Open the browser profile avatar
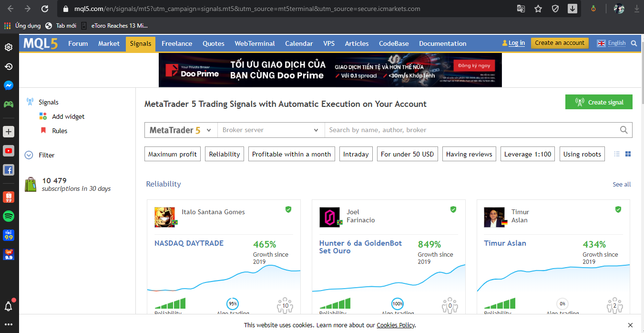Image resolution: width=644 pixels, height=333 pixels. click(619, 9)
